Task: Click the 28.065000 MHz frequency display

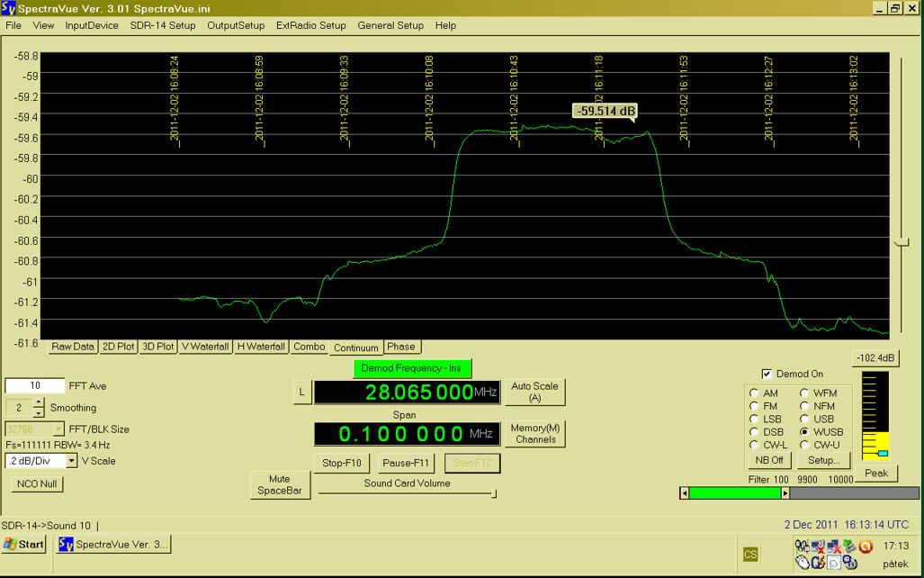Action: (x=407, y=393)
